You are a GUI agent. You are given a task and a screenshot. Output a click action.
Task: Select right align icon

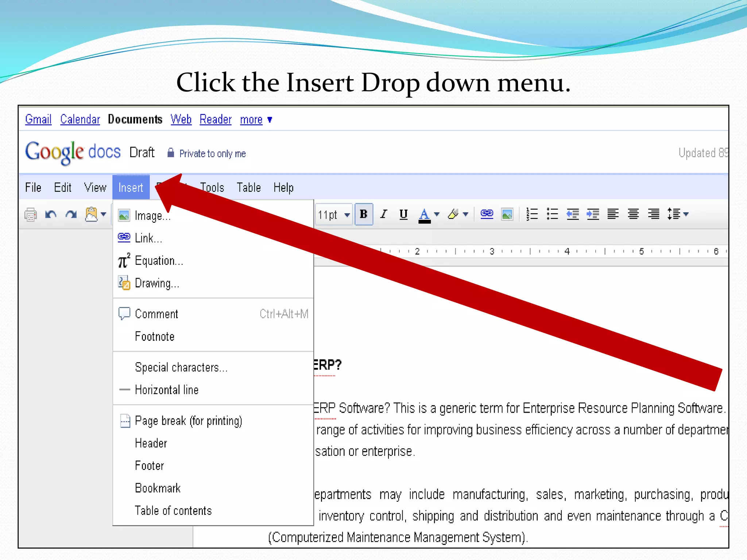(x=654, y=214)
